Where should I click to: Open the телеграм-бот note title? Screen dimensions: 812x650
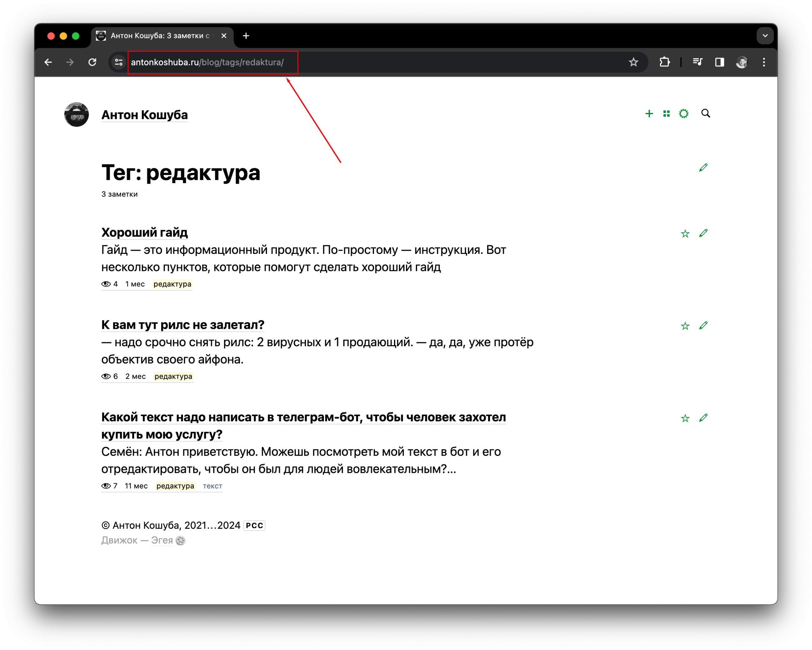pos(303,426)
